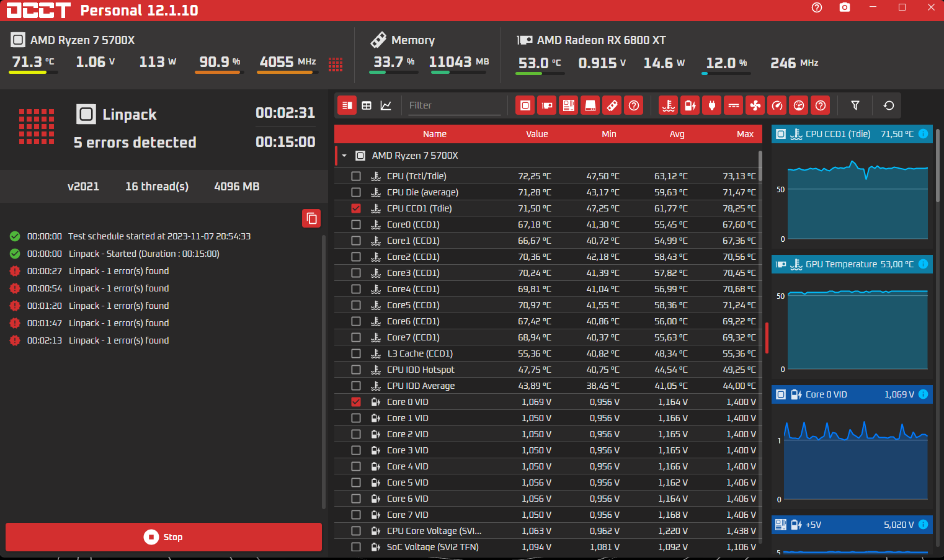Click the '5 errors detected' status text
Viewport: 944px width, 560px height.
click(x=135, y=143)
